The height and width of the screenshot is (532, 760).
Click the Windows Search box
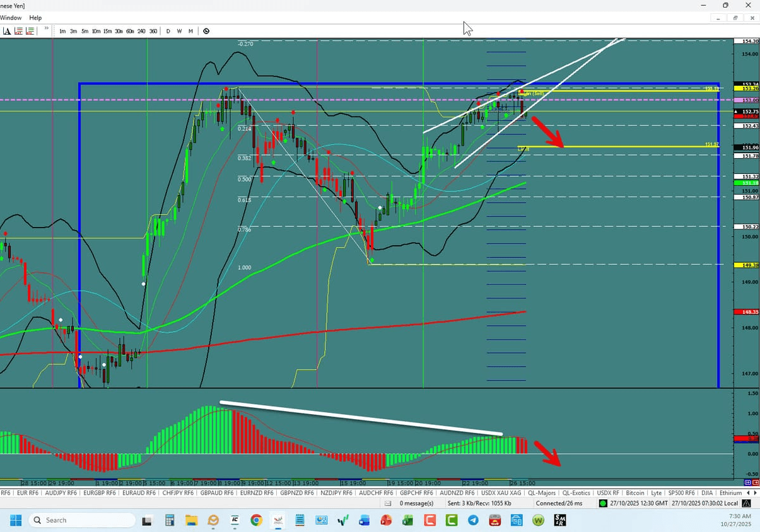[82, 519]
